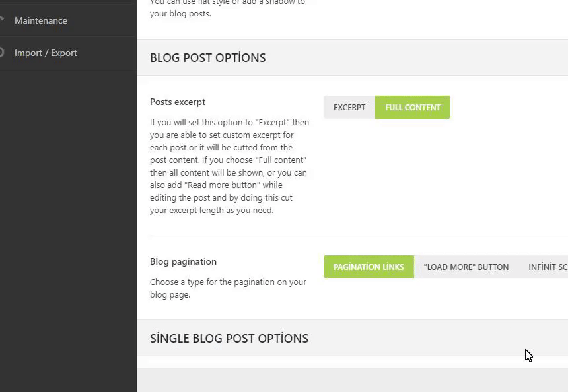The width and height of the screenshot is (568, 392).
Task: Click the Blog pagination description text
Action: (228, 288)
